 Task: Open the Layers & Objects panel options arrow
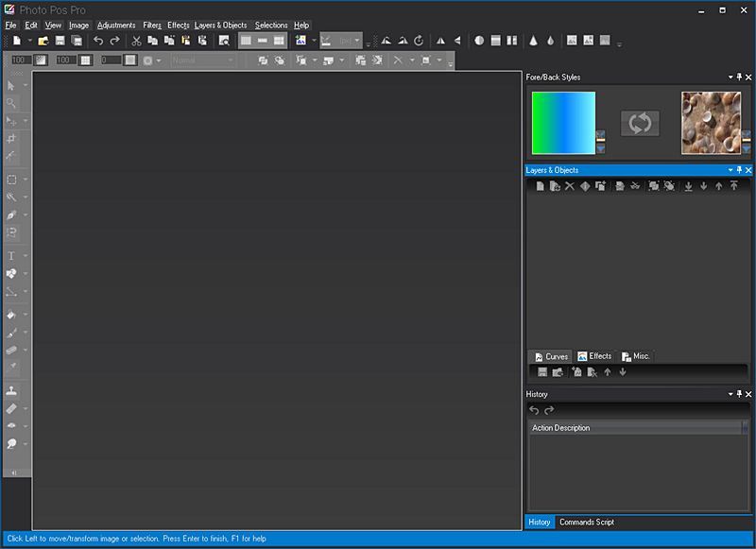click(728, 171)
